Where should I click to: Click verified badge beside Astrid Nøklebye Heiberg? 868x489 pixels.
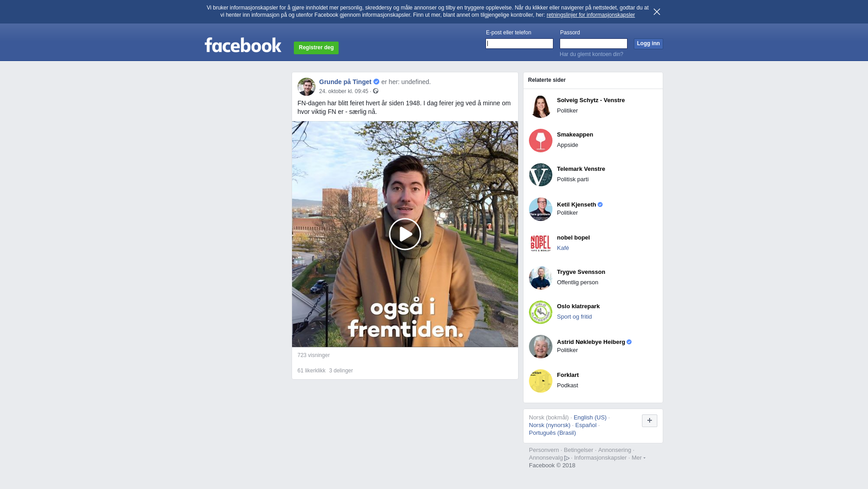coord(629,342)
